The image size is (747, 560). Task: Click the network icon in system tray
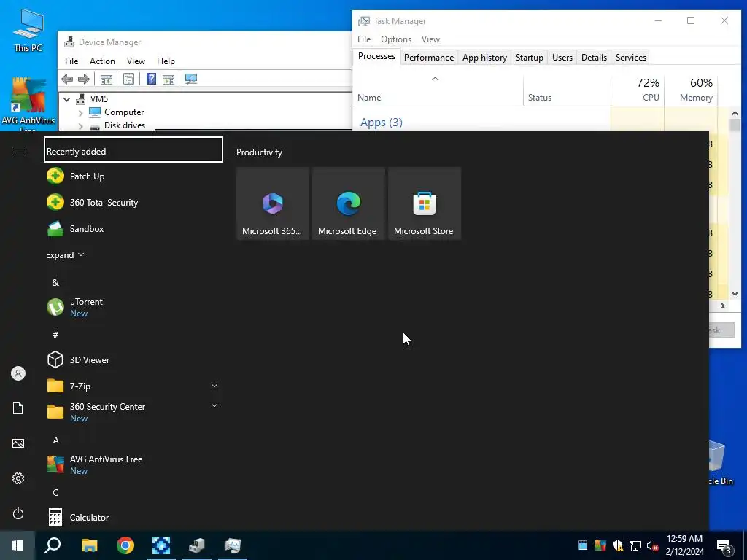pyautogui.click(x=635, y=545)
